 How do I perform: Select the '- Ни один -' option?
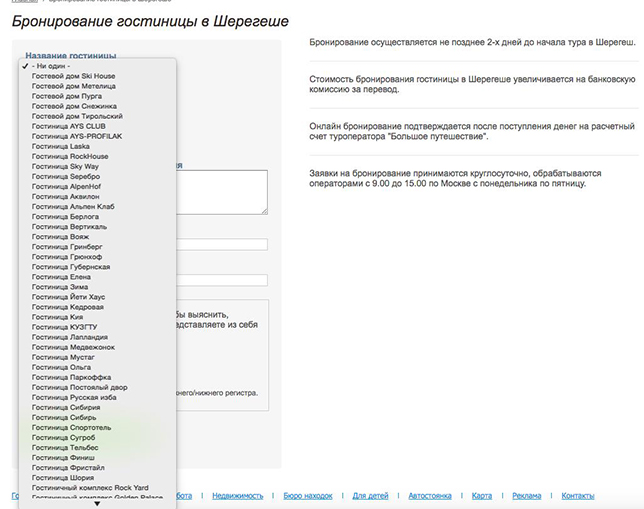click(x=97, y=66)
